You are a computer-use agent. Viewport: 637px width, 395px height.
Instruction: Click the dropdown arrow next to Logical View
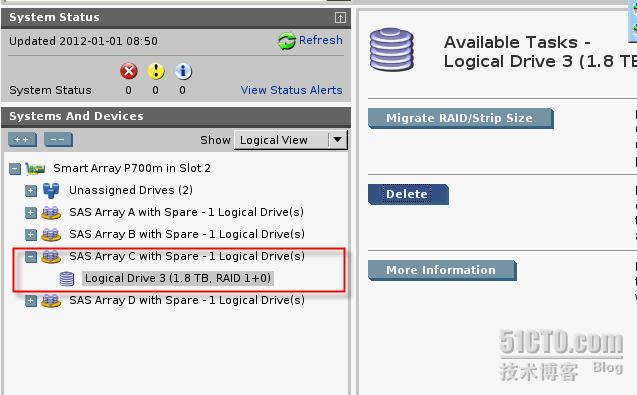(338, 140)
